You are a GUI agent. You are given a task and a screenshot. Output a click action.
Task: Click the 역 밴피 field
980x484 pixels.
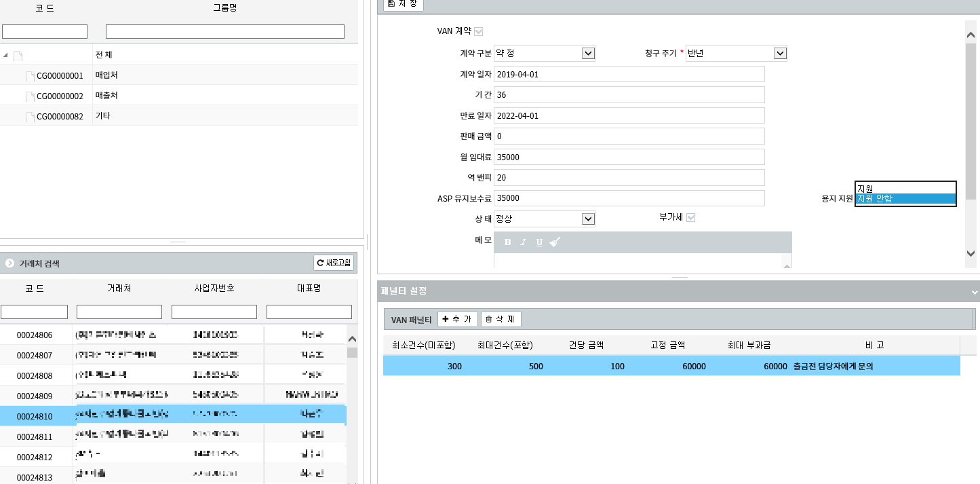tap(629, 178)
